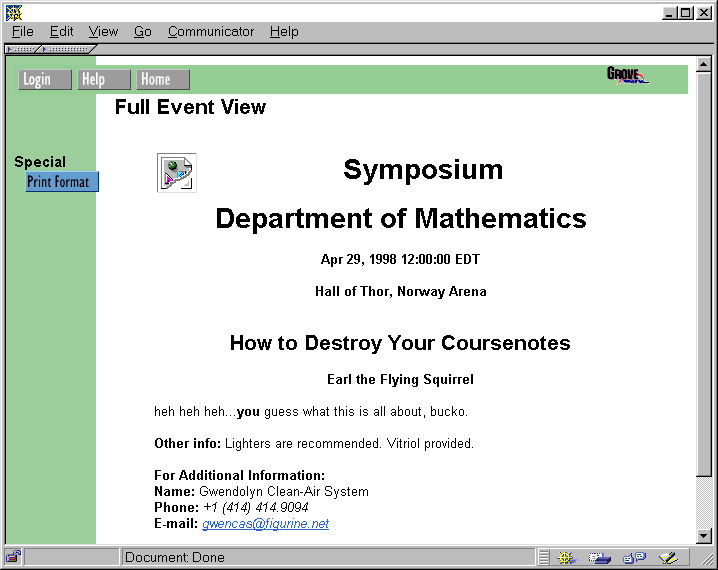Click the Grove logo in the header
This screenshot has width=718, height=570.
(627, 75)
